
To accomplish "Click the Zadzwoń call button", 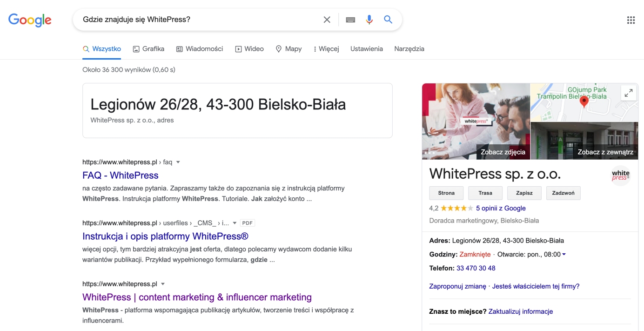I will tap(563, 193).
